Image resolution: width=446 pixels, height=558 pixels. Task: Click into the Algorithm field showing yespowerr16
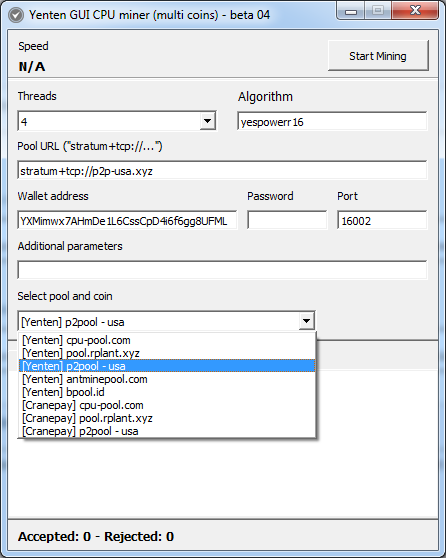(332, 122)
